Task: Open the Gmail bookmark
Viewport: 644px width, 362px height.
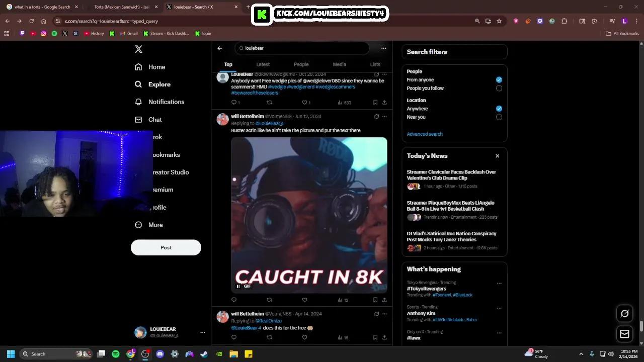Action: [x=128, y=34]
